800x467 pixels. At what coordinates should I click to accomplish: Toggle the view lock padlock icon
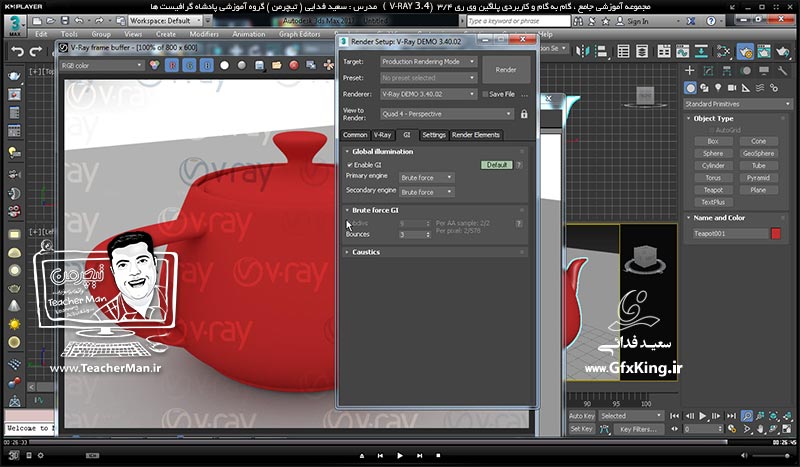click(x=524, y=114)
